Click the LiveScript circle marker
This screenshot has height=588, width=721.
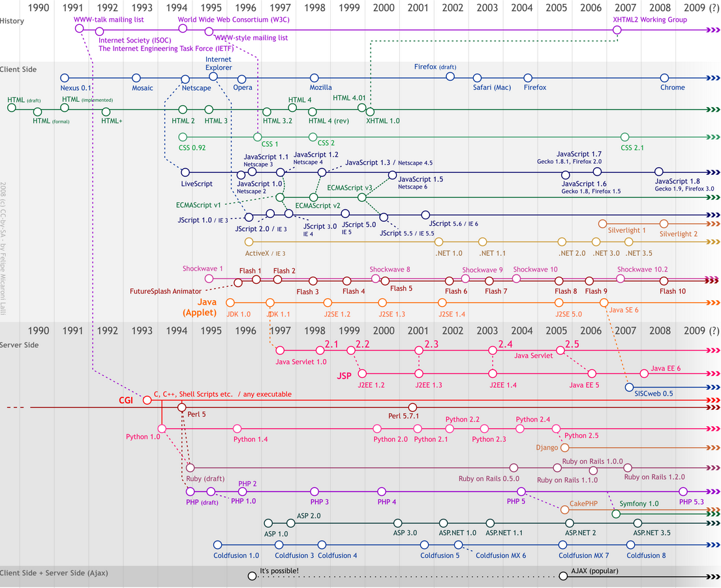point(185,172)
